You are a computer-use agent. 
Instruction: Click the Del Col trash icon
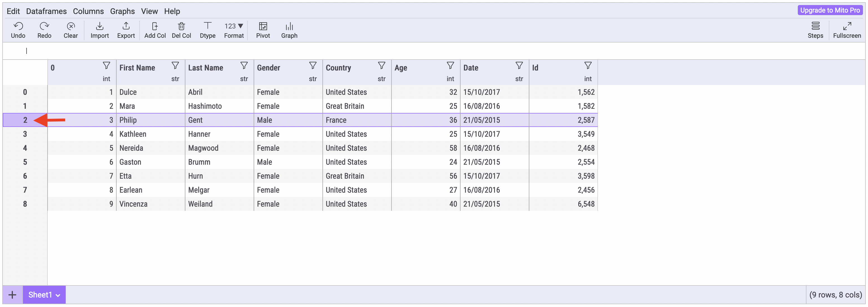point(181,26)
